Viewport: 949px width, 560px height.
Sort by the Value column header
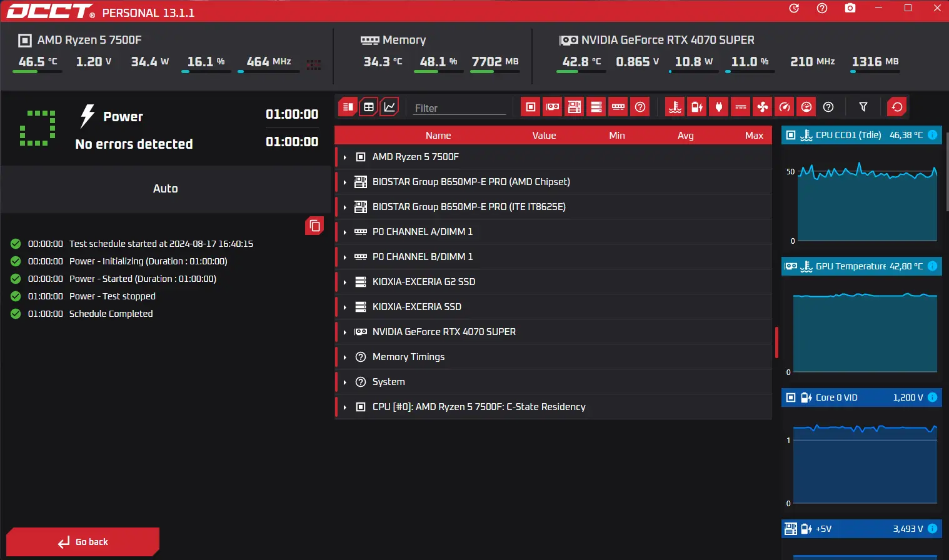pyautogui.click(x=544, y=135)
